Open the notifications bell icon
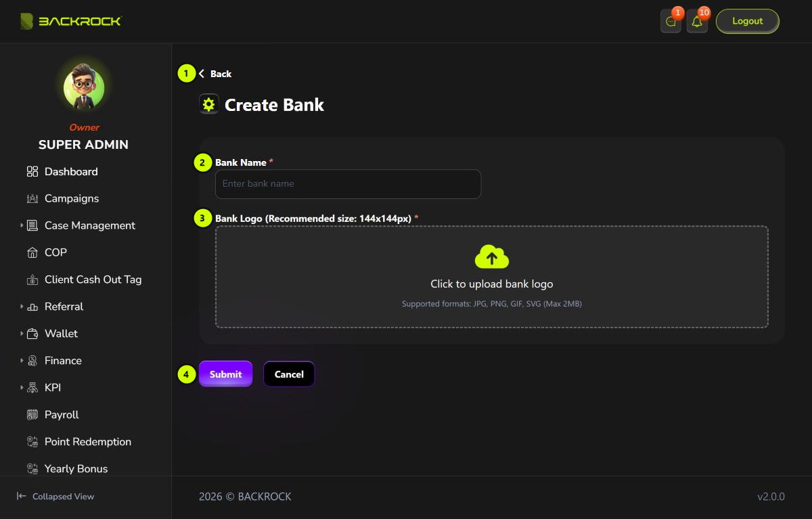 (697, 22)
